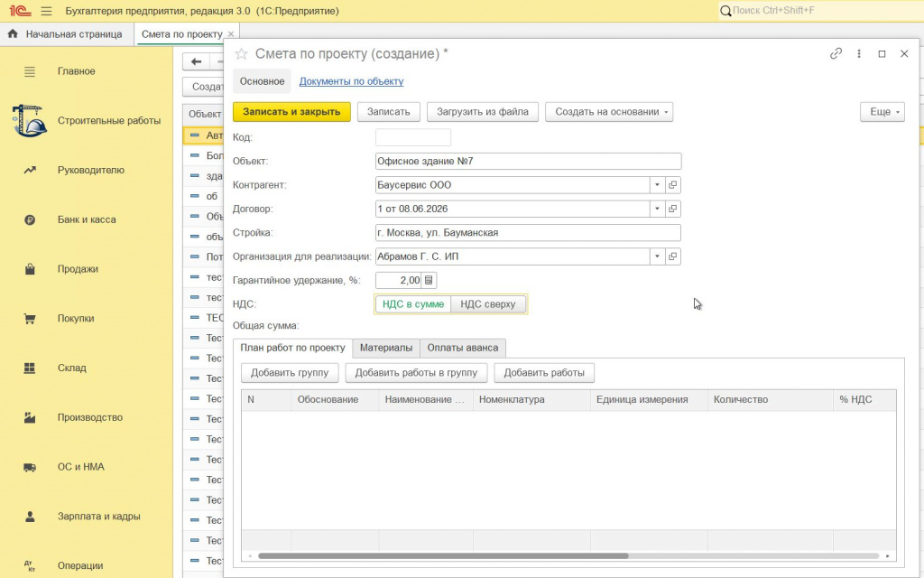The image size is (924, 578).
Task: Click the search magnifier icon
Action: pyautogui.click(x=726, y=11)
